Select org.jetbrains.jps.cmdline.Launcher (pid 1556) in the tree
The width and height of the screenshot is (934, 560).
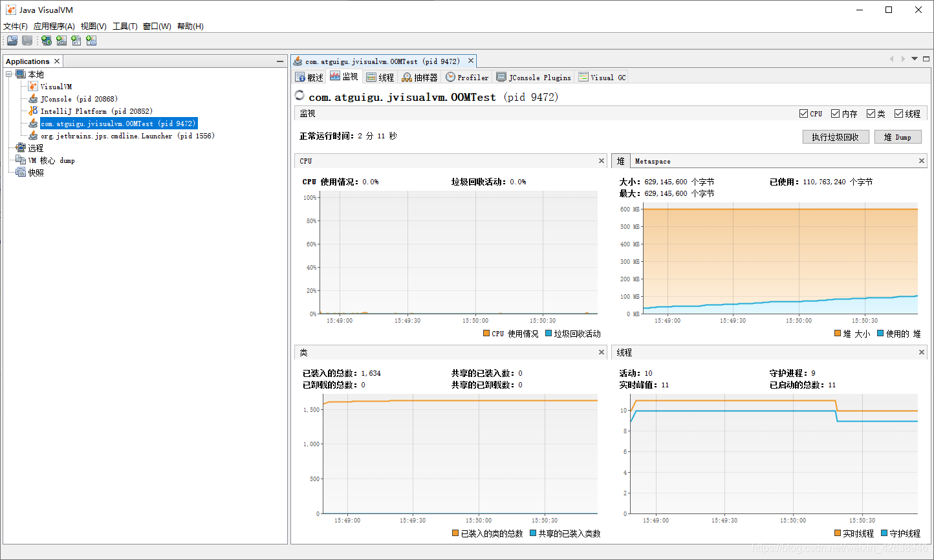click(x=127, y=135)
